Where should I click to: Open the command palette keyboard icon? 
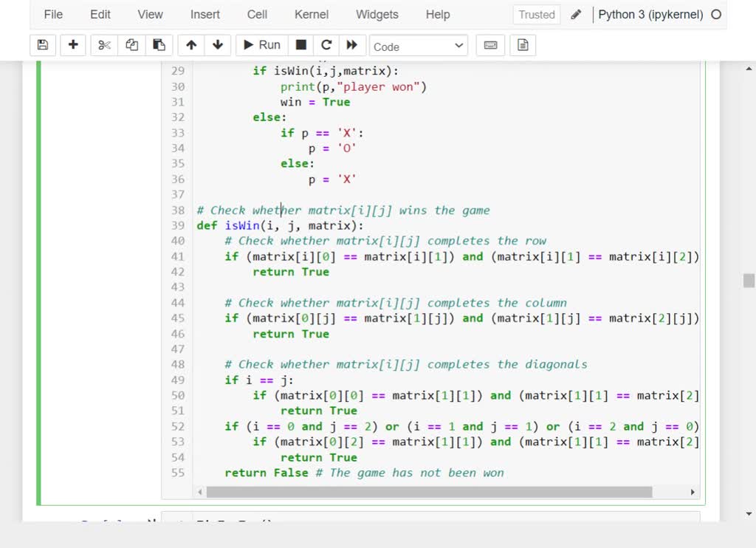pos(490,45)
